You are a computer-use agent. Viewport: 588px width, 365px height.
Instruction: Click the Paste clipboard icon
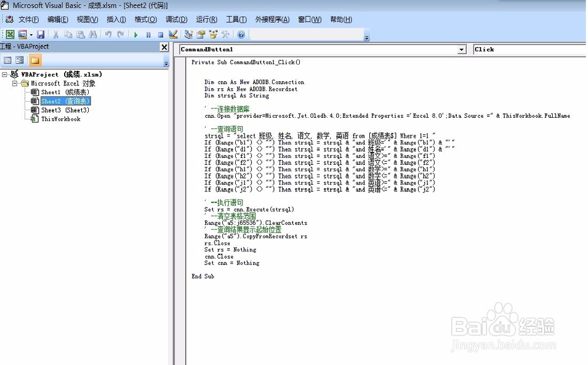80,35
